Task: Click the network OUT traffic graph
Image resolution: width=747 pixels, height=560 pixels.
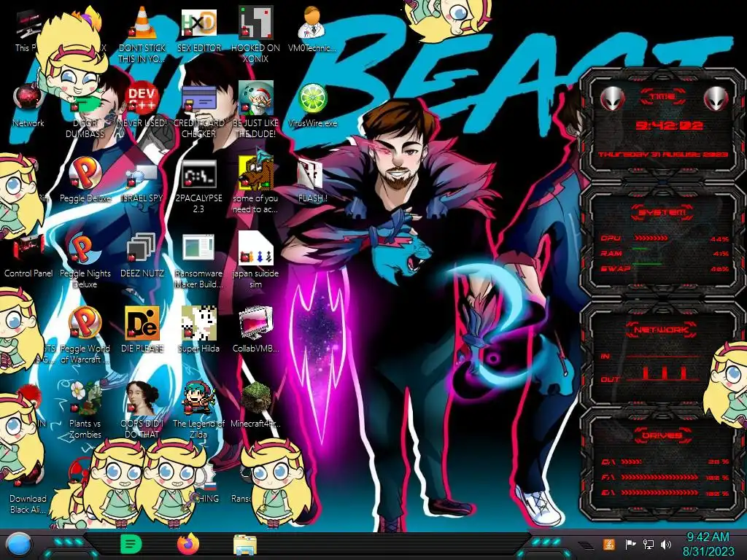Action: point(663,374)
